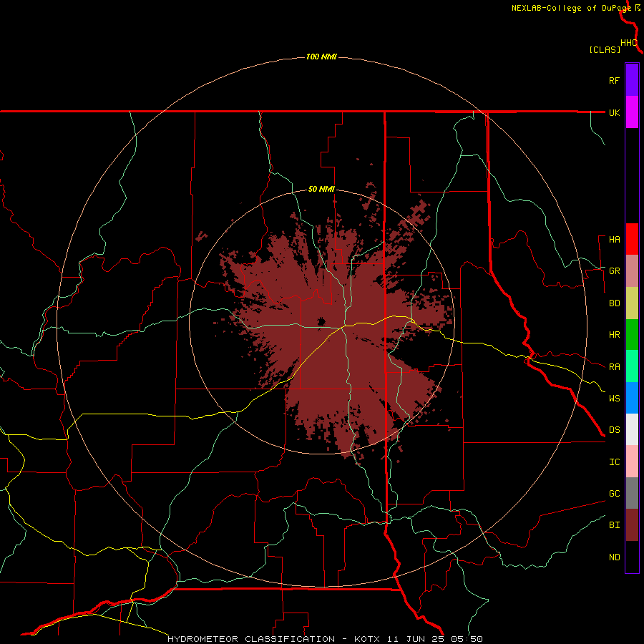Click the RA legend label

[x=614, y=367]
